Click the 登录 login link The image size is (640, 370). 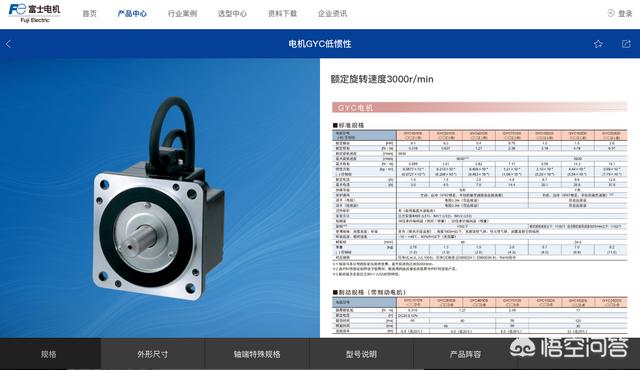625,13
